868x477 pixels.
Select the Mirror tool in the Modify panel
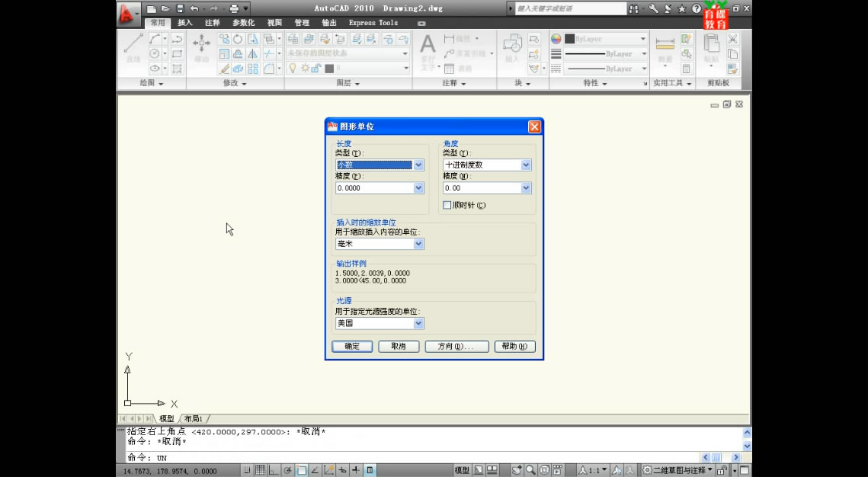click(x=252, y=53)
